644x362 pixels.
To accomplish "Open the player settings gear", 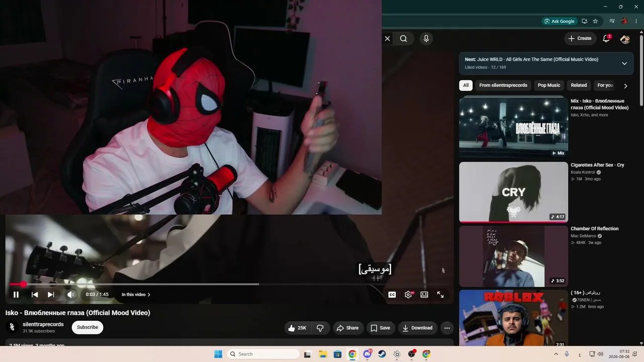I will click(x=409, y=295).
